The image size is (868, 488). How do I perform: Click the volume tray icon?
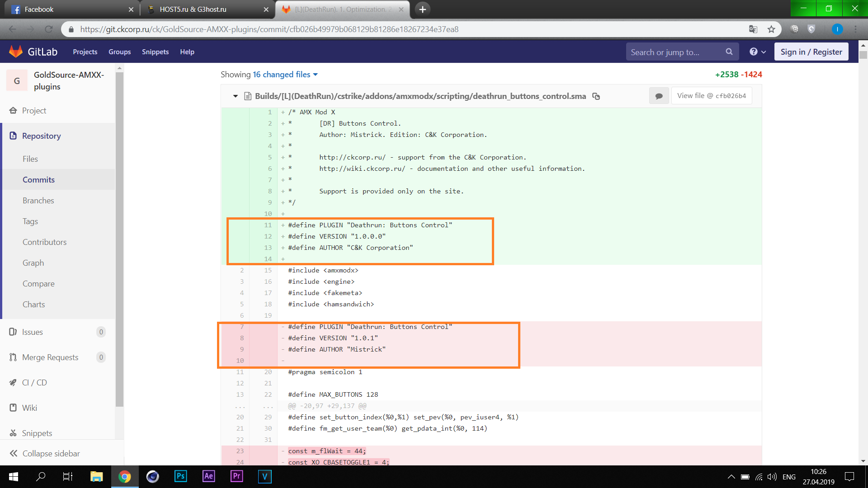click(x=772, y=477)
